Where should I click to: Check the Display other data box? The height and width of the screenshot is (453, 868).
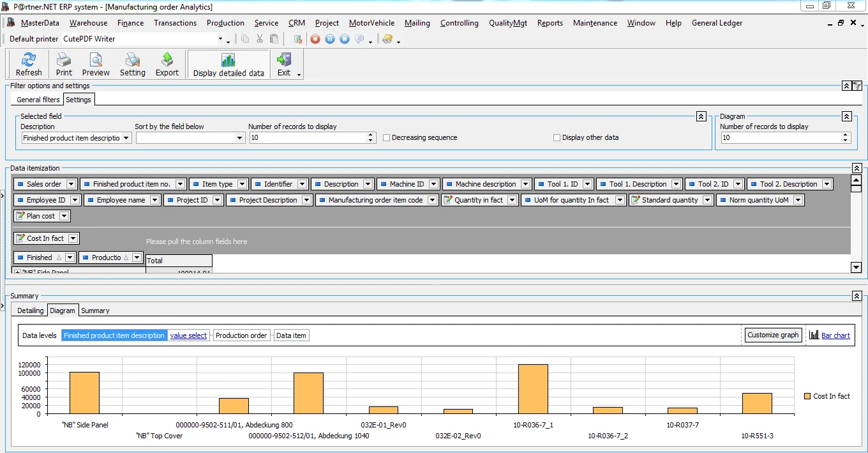[557, 137]
